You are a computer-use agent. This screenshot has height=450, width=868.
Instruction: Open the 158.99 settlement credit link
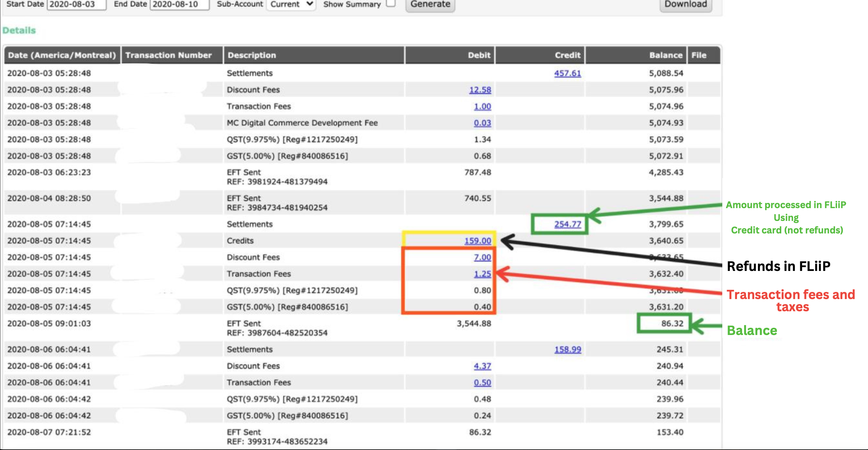point(568,349)
